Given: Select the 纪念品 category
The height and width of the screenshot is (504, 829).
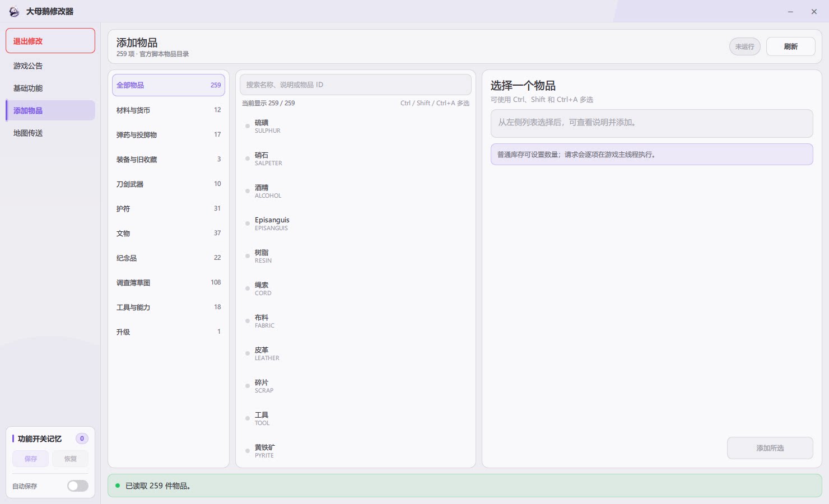Looking at the screenshot, I should (x=169, y=258).
